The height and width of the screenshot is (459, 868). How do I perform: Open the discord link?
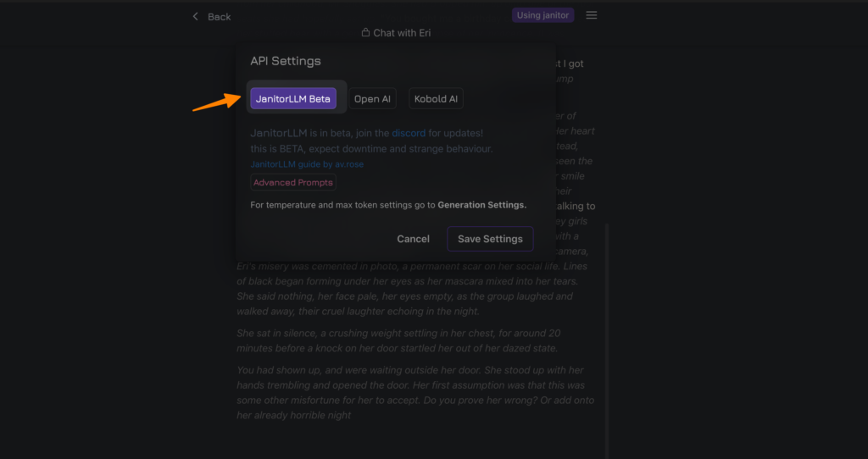tap(409, 133)
